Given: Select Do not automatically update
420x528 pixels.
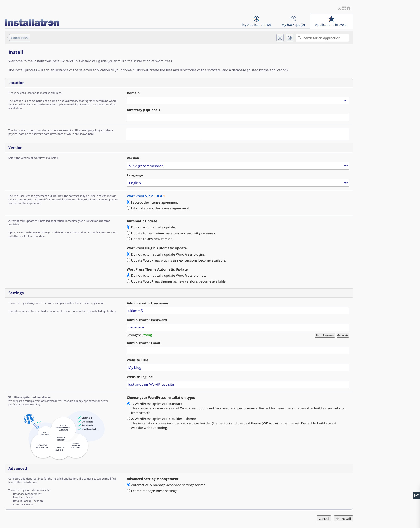Looking at the screenshot, I should coord(128,227).
